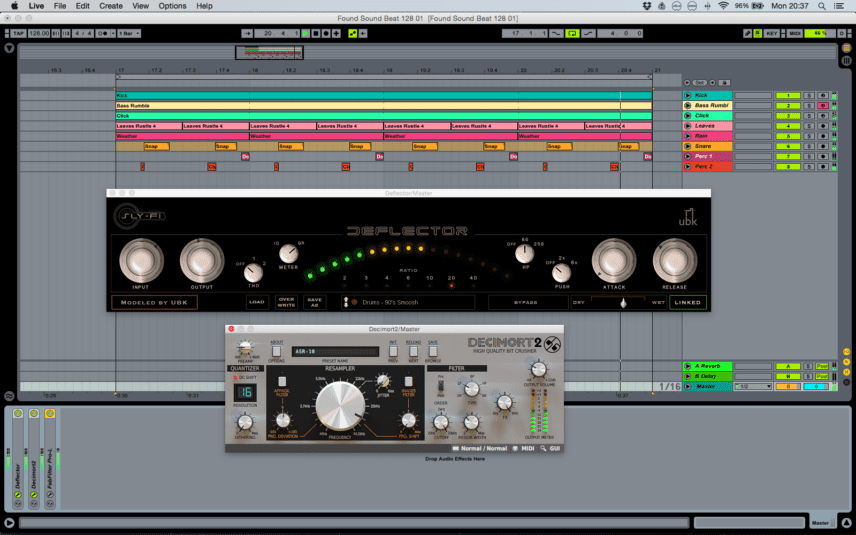Mute the Bass Rumbl track activator 2
The height and width of the screenshot is (535, 856).
pyautogui.click(x=788, y=105)
